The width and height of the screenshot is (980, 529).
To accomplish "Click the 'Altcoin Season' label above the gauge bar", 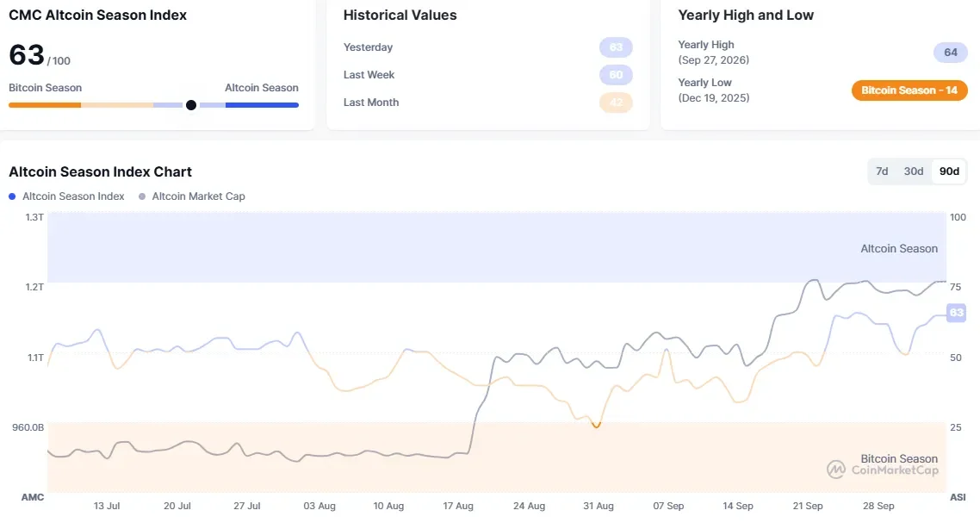I will point(261,88).
